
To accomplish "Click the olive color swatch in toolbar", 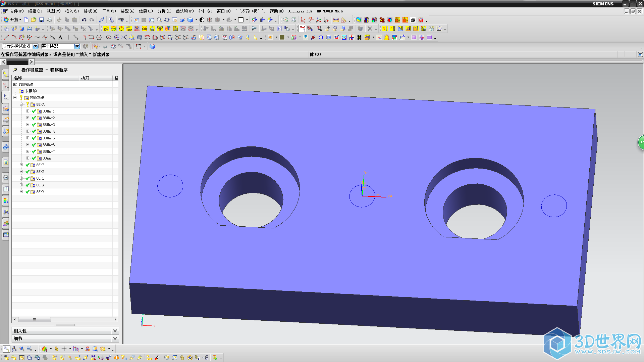I will pyautogui.click(x=282, y=37).
